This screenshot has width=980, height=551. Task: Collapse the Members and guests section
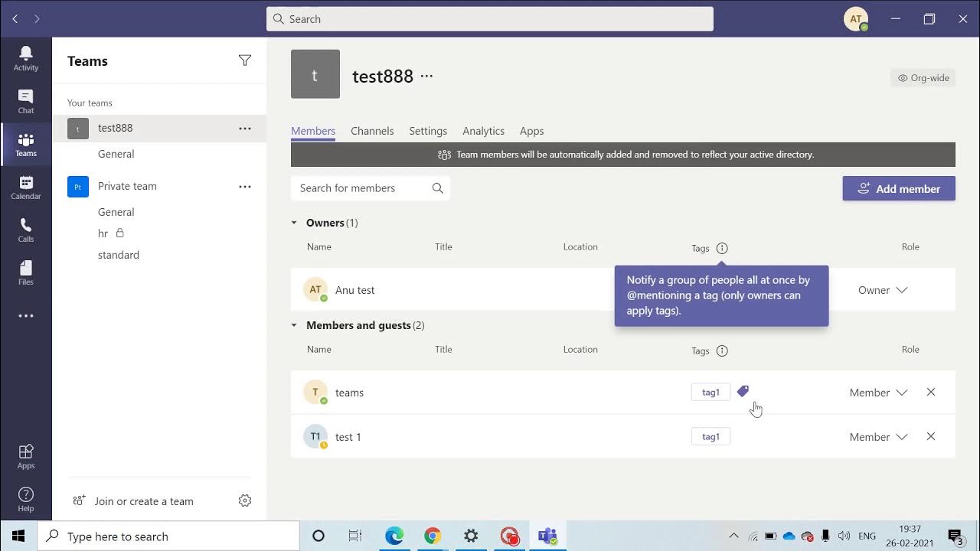294,325
